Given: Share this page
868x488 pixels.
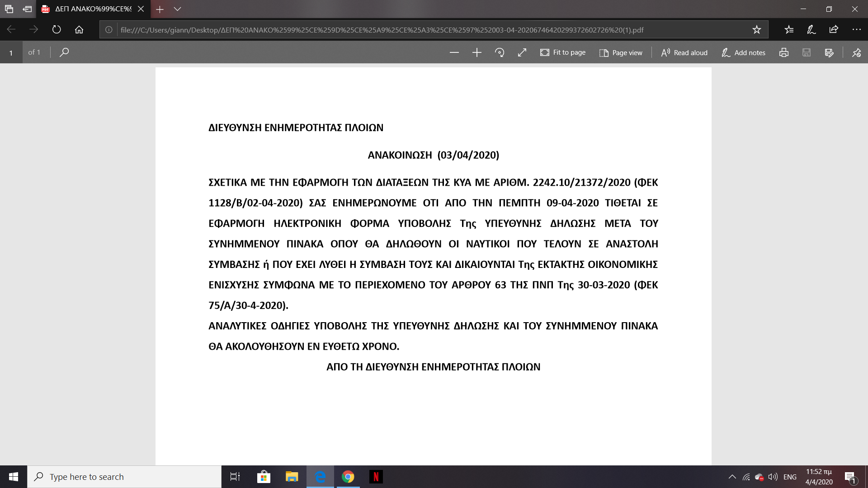Looking at the screenshot, I should click(834, 30).
